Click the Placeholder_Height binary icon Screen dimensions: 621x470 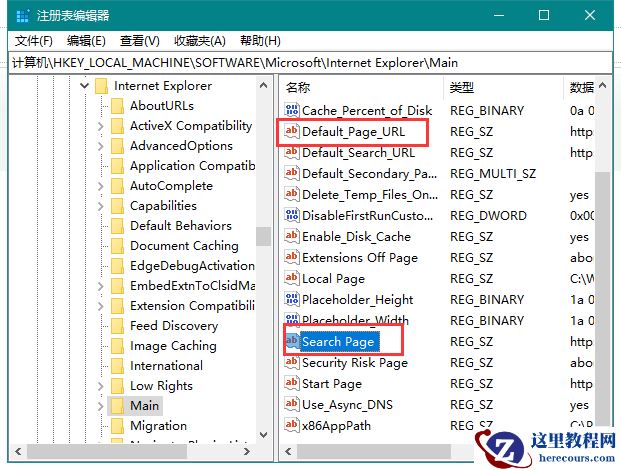(x=291, y=299)
